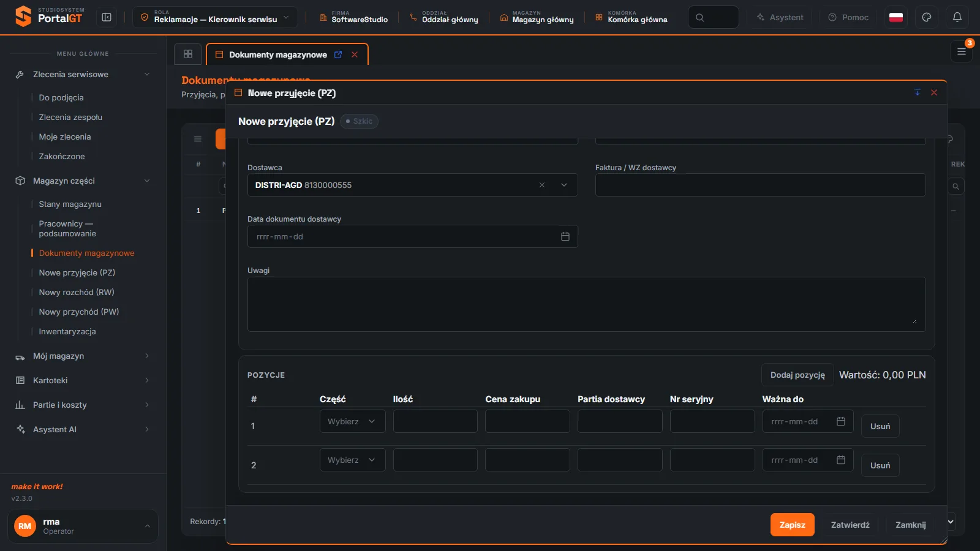Image resolution: width=980 pixels, height=551 pixels.
Task: Focus the Faktura / WZ dostawcy field
Action: [x=760, y=185]
